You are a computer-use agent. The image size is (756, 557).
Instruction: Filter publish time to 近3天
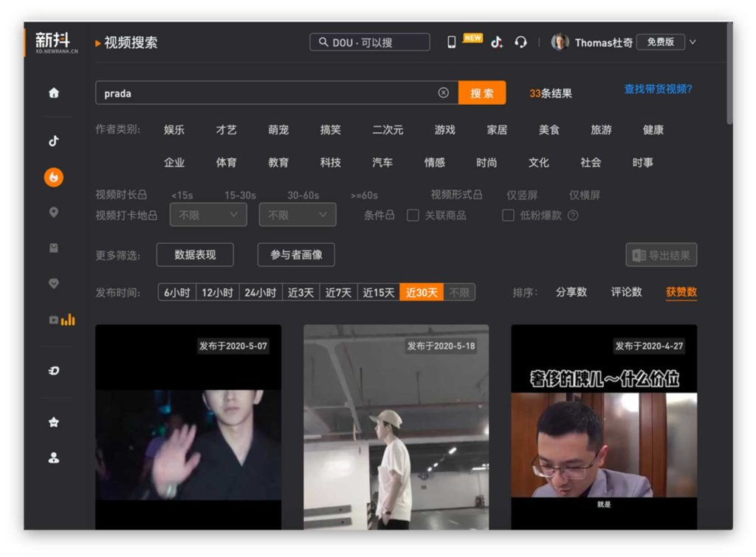[301, 293]
